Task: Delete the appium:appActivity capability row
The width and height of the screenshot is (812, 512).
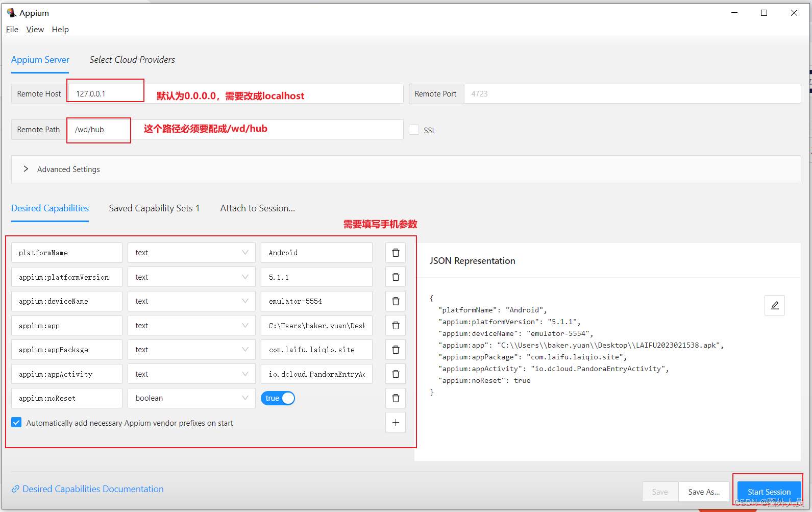Action: tap(396, 374)
